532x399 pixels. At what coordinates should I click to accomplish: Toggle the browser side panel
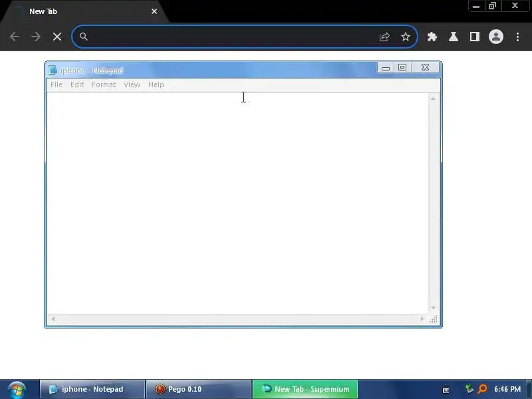point(474,37)
